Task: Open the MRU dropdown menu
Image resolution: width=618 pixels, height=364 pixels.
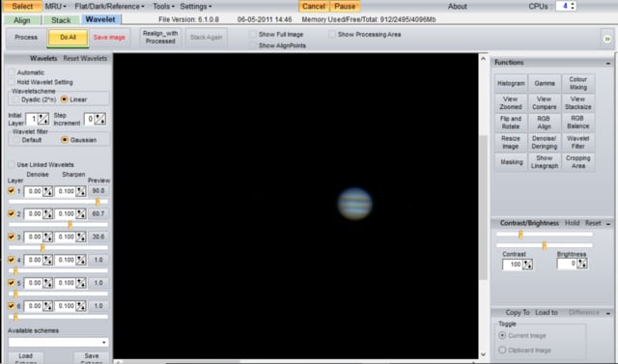Action: (55, 7)
